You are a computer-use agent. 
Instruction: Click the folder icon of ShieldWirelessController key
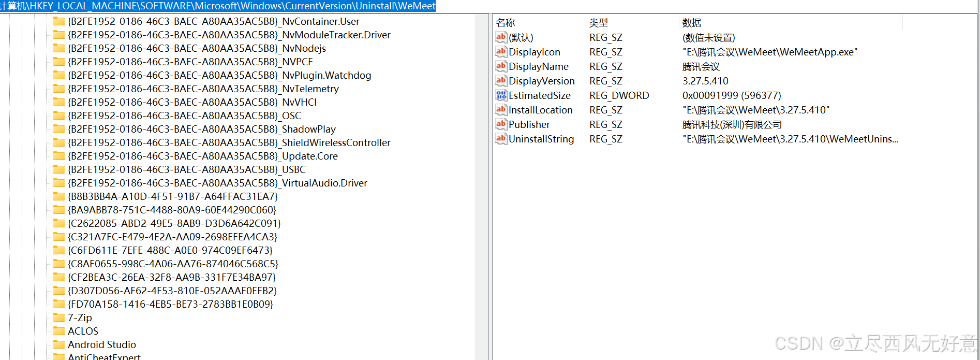pos(59,142)
